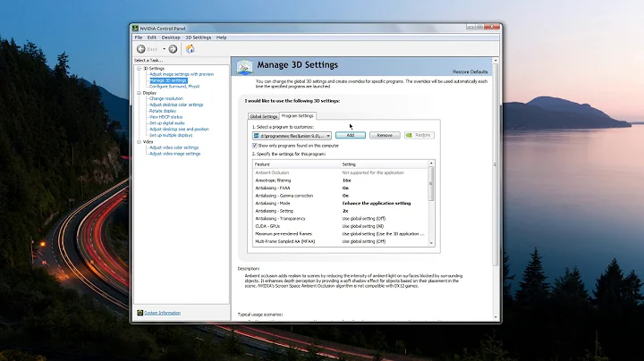Click the settings list scrollbar thumb
644x361 pixels.
click(x=431, y=184)
